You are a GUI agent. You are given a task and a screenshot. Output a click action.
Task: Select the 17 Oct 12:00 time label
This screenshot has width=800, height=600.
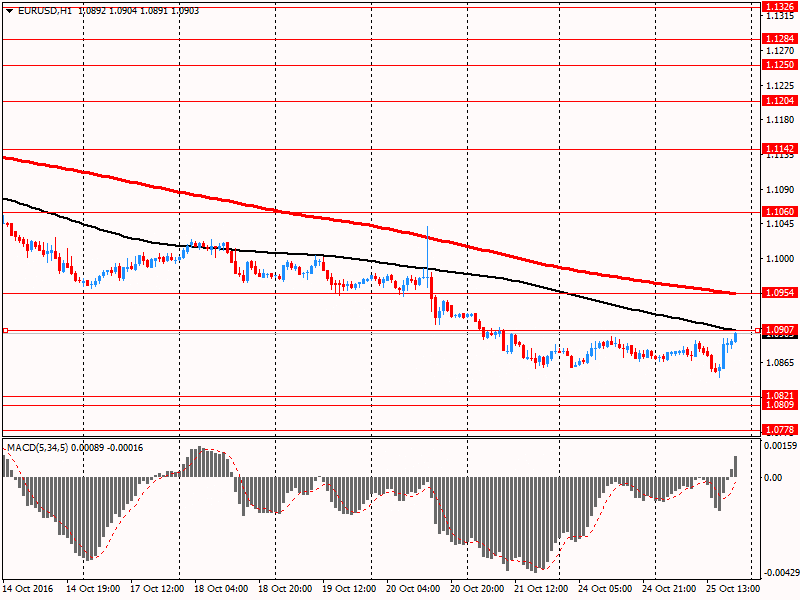(157, 588)
